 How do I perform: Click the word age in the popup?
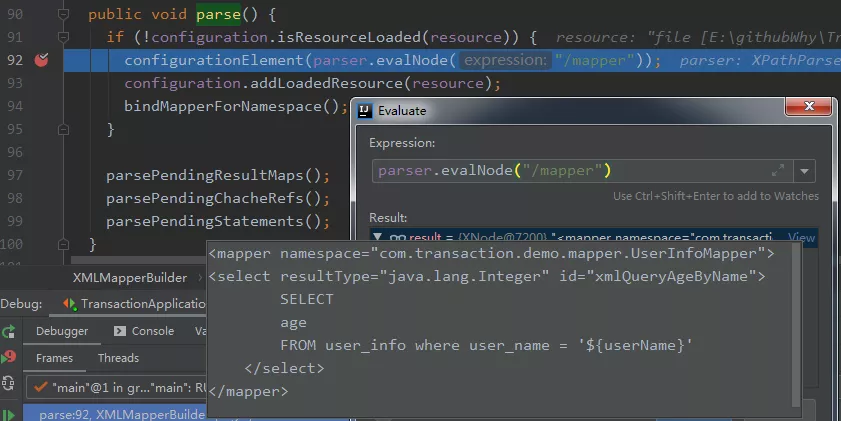[293, 323]
